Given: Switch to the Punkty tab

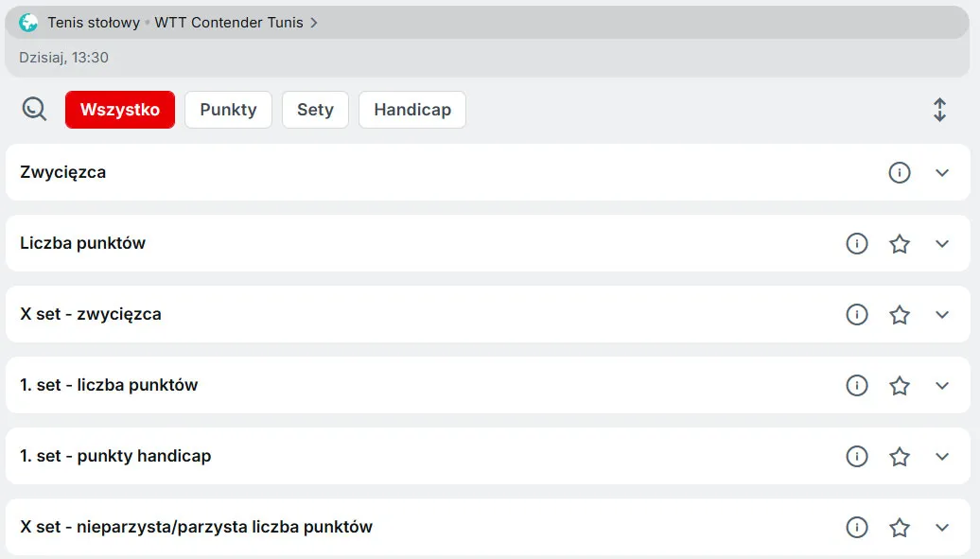Looking at the screenshot, I should (228, 110).
